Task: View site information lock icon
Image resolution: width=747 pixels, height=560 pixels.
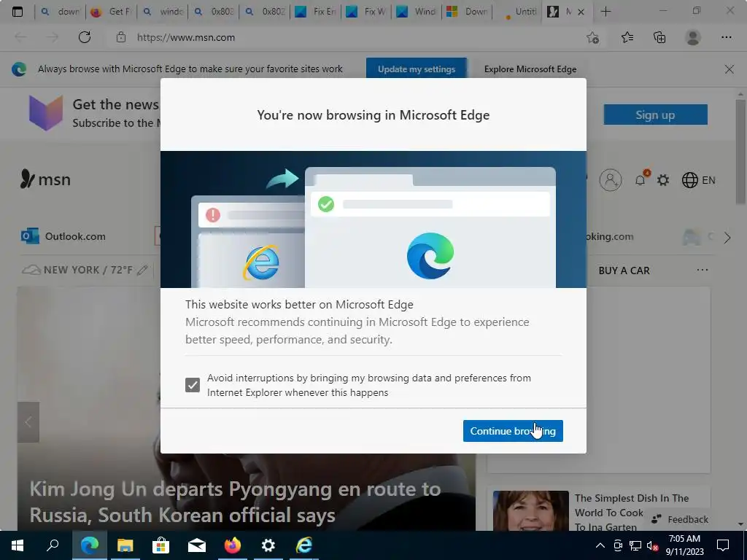Action: [121, 37]
